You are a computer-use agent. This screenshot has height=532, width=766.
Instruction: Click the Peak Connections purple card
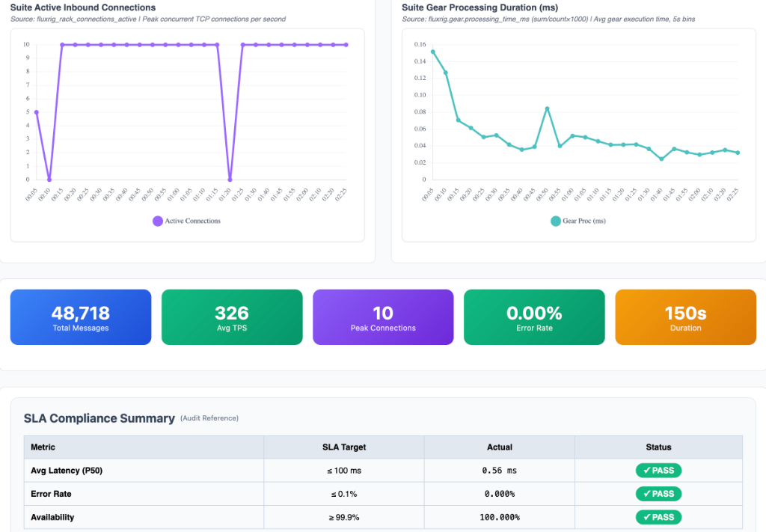pos(383,317)
